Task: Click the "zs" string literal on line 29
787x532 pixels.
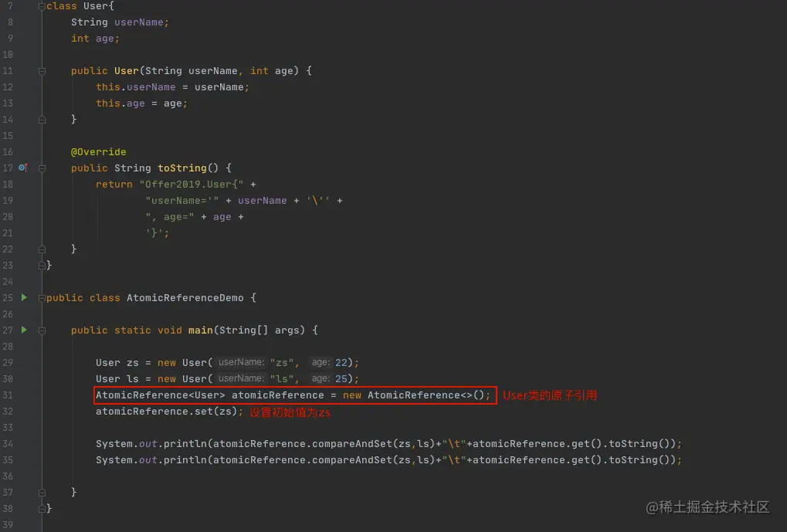Action: pos(282,362)
